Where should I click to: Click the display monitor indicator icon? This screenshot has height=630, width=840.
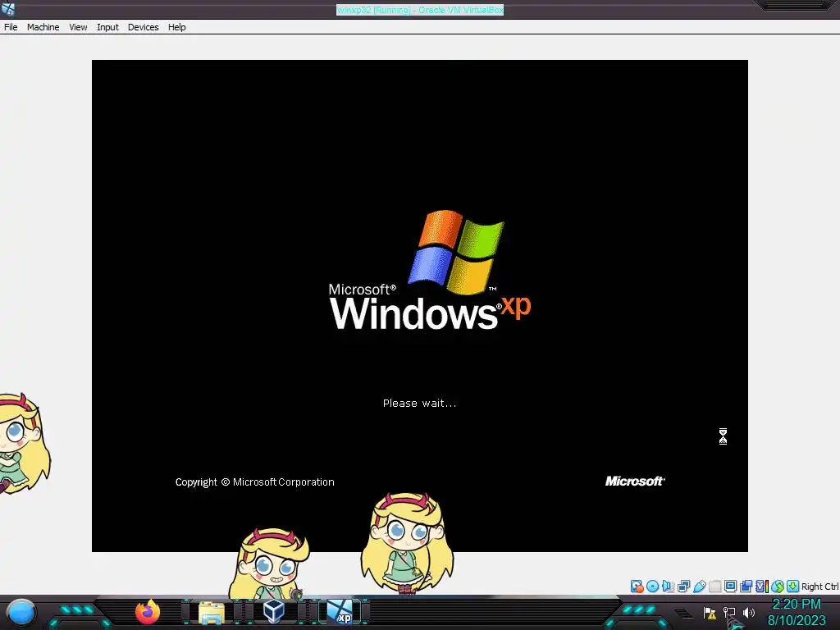tap(730, 586)
